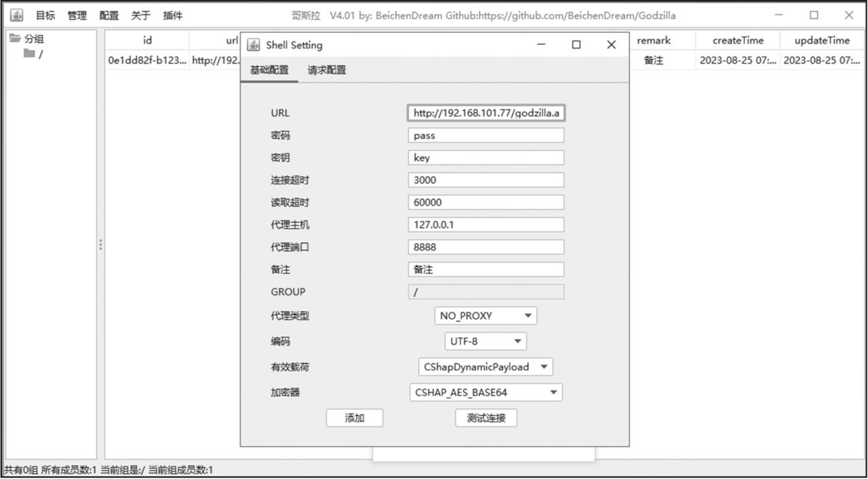Click the URL input field

[x=486, y=113]
